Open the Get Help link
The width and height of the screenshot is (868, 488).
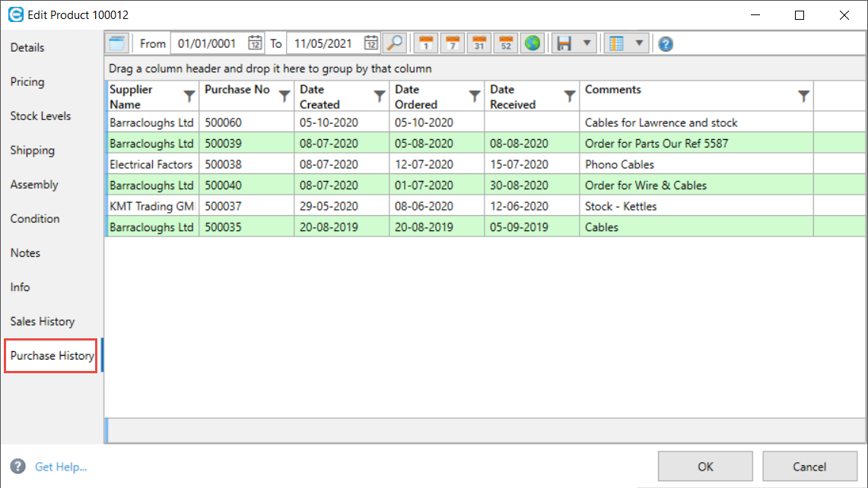pos(61,467)
